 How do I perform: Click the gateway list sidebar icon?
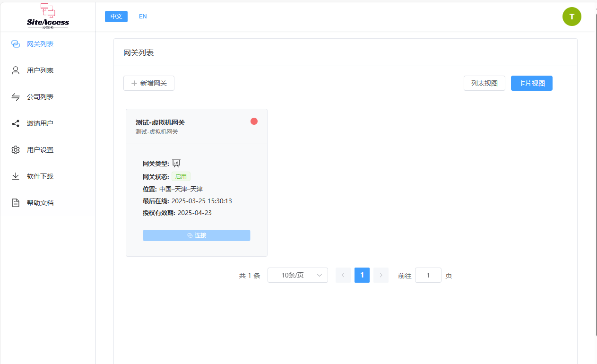16,44
